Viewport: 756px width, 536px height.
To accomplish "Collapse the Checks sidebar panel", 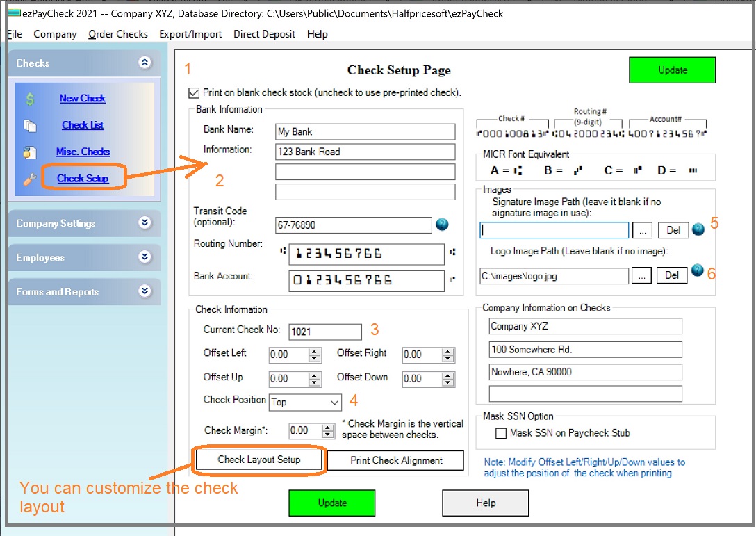I will point(145,63).
